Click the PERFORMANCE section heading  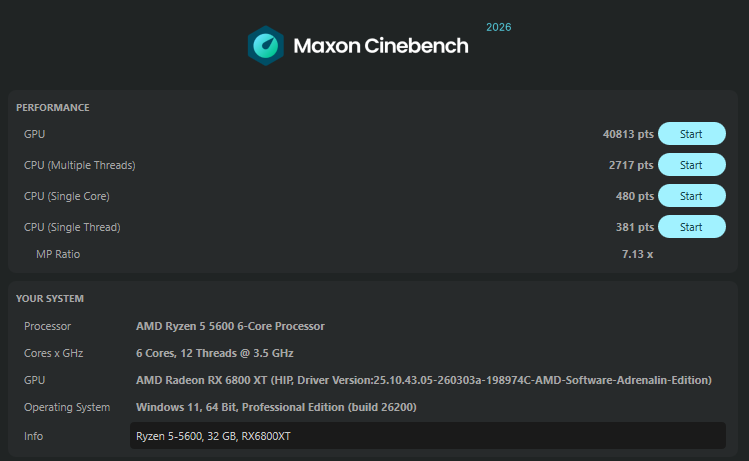coord(53,107)
